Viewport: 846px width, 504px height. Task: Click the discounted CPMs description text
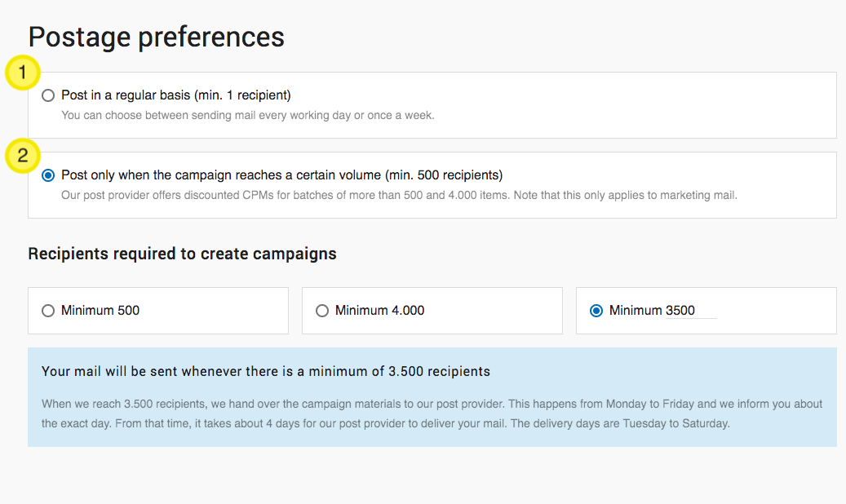[399, 195]
